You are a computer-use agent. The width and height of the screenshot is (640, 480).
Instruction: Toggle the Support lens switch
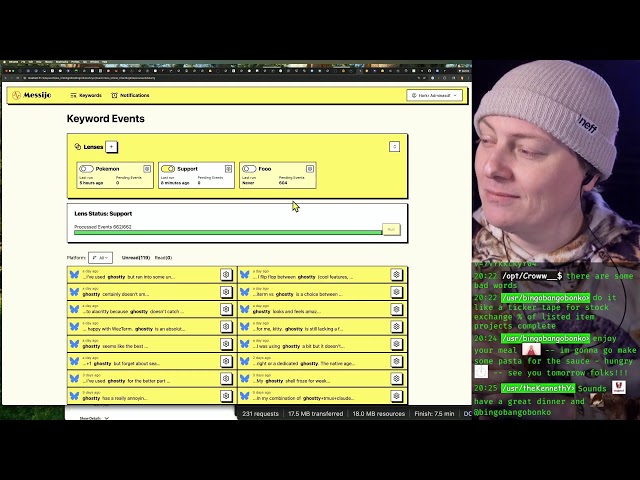tap(168, 169)
